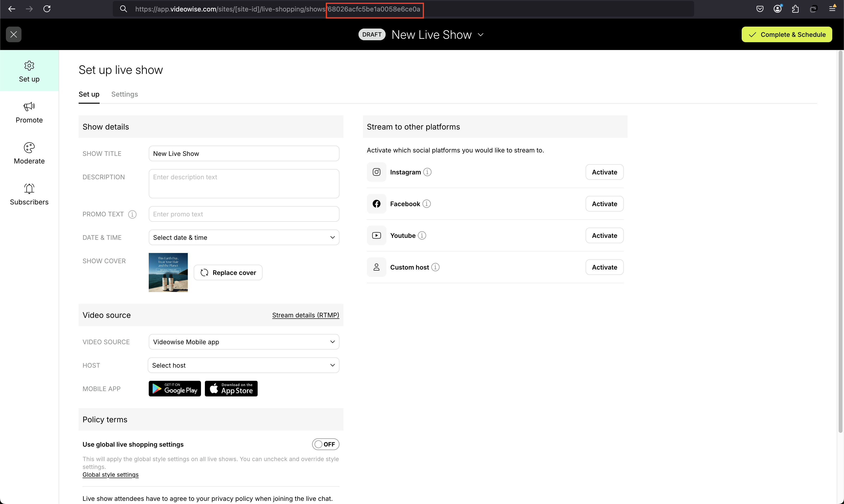Screen dimensions: 844x504
Task: Open the Promote sidebar section
Action: point(29,113)
